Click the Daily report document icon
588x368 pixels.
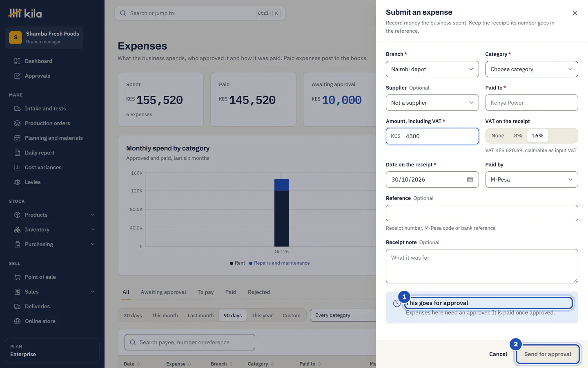17,153
